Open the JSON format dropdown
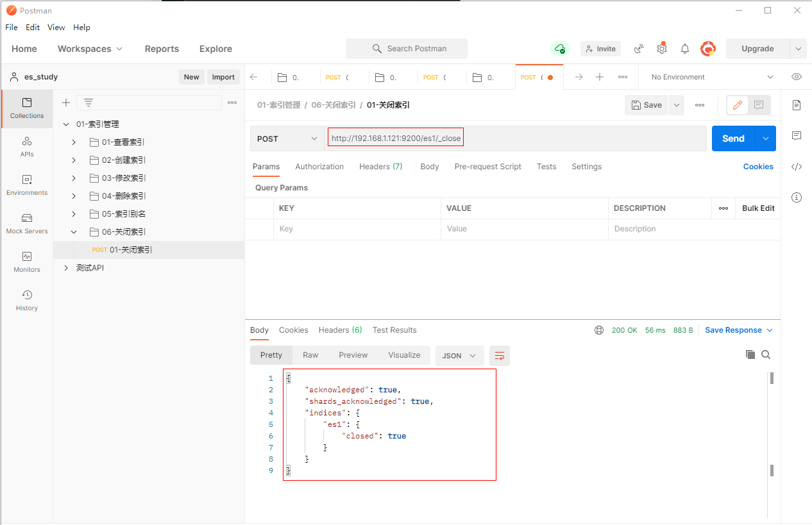Image resolution: width=812 pixels, height=525 pixels. 459,356
